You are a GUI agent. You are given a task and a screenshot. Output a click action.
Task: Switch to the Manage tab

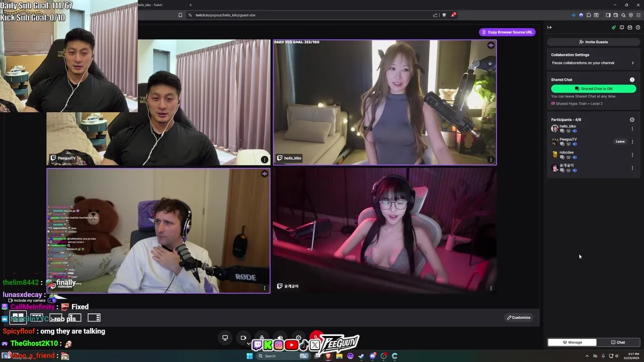click(x=572, y=342)
